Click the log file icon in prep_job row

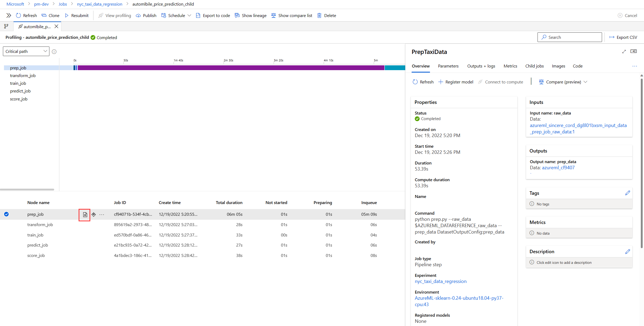click(x=85, y=215)
